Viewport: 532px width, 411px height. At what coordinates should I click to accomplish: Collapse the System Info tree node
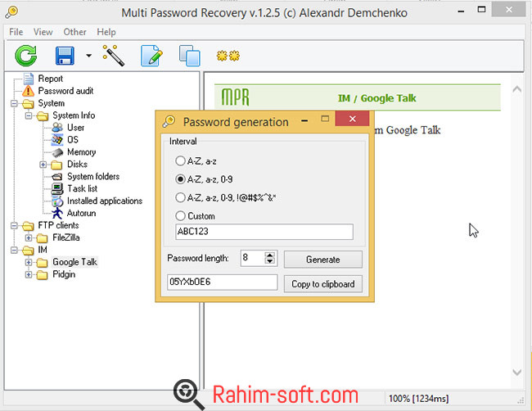tap(29, 115)
